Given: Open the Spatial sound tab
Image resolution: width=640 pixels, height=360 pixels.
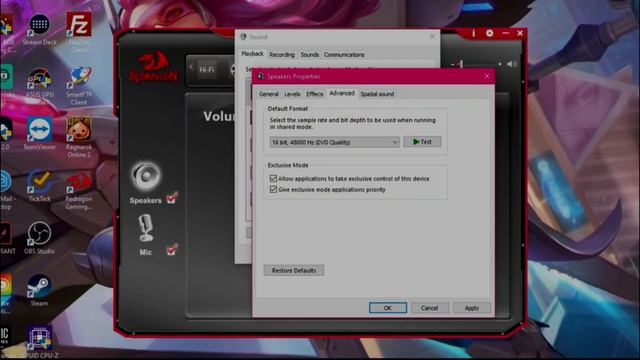Looking at the screenshot, I should (377, 94).
